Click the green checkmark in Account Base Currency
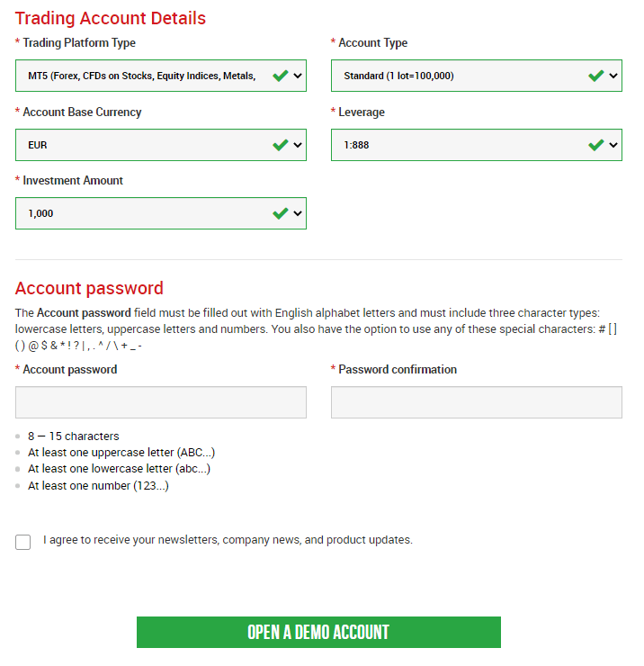This screenshot has width=644, height=666. (281, 145)
